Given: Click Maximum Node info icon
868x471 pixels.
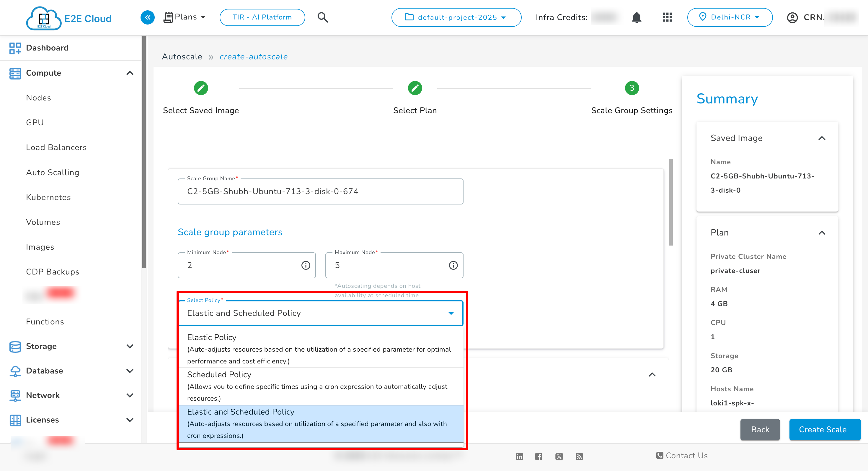Looking at the screenshot, I should coord(453,265).
